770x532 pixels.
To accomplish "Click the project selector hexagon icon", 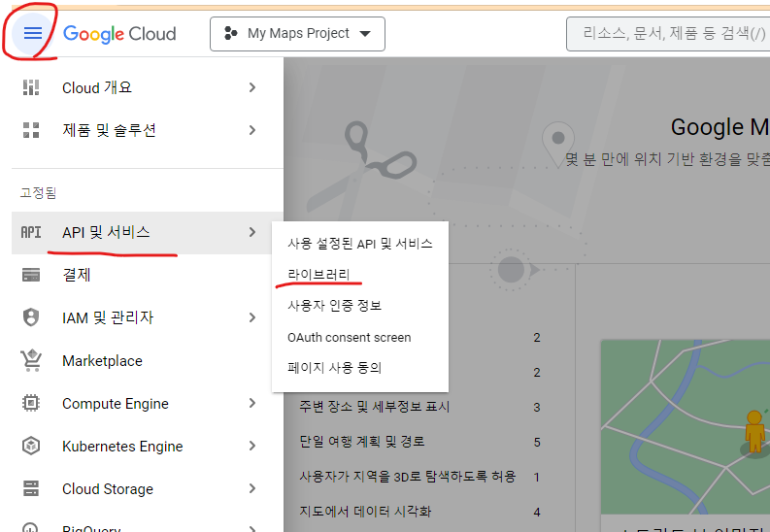I will [x=230, y=33].
